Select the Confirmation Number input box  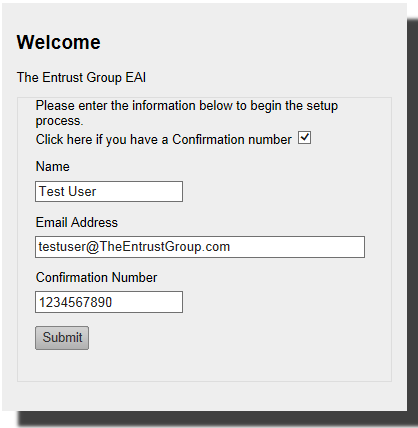pyautogui.click(x=109, y=302)
